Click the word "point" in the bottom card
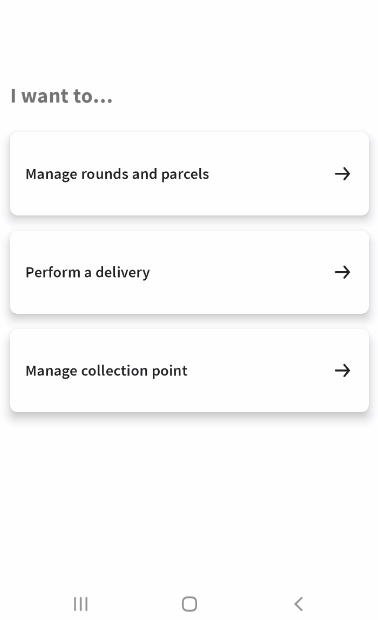378x620 pixels. click(x=170, y=371)
